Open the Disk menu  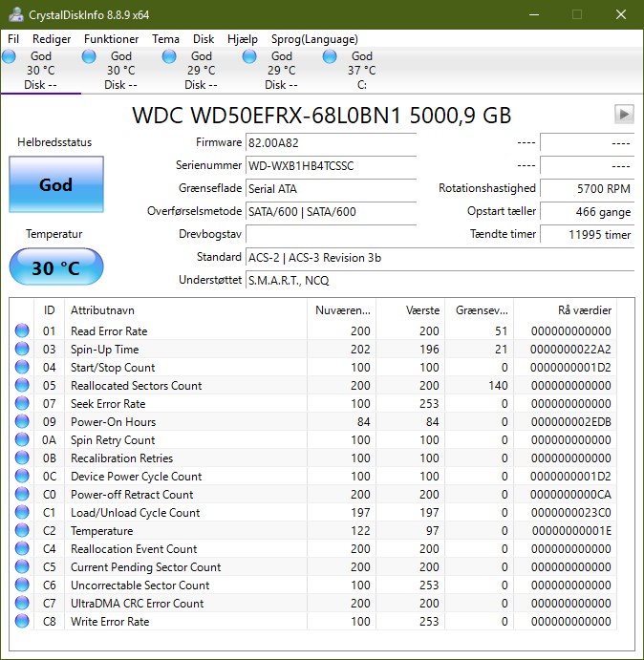tap(204, 39)
